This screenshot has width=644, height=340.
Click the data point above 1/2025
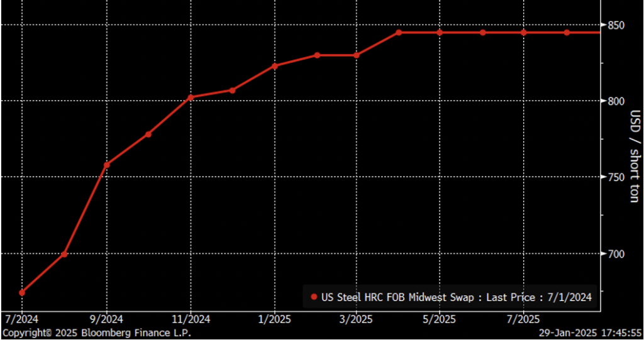click(x=275, y=65)
